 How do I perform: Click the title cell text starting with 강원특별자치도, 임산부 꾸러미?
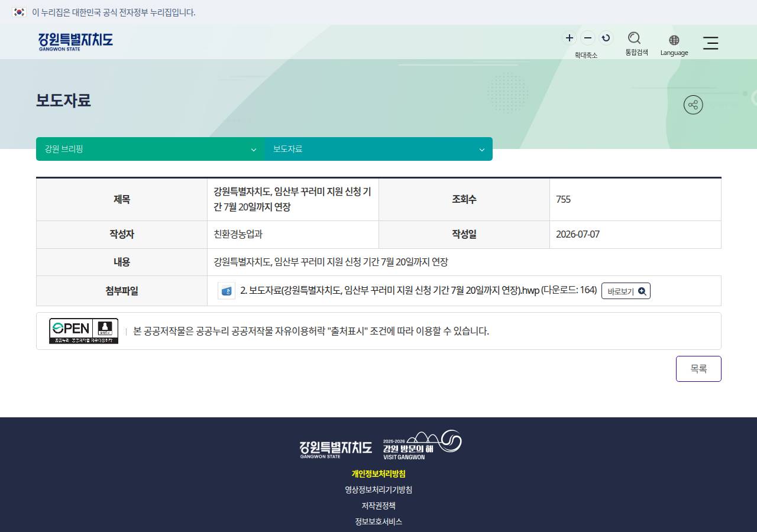(292, 199)
